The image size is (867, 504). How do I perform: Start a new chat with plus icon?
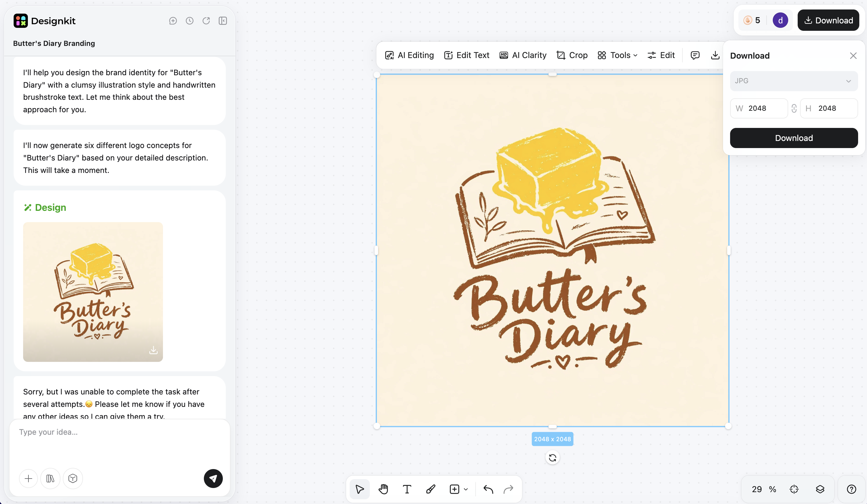point(173,21)
